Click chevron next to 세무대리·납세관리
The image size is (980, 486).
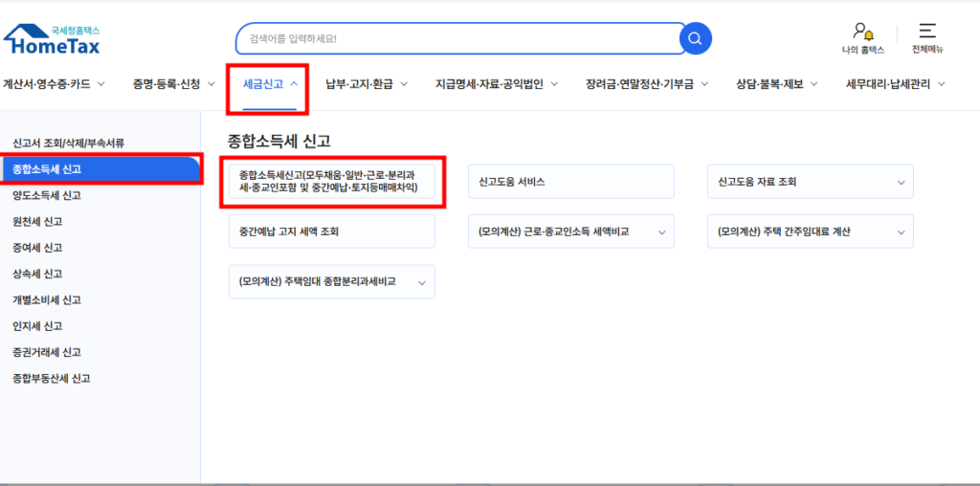pos(942,83)
